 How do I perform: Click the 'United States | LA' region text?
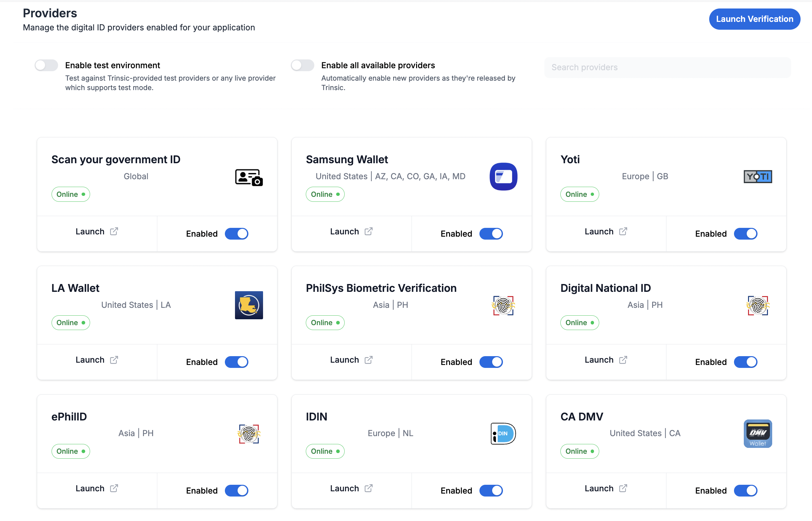tap(136, 305)
